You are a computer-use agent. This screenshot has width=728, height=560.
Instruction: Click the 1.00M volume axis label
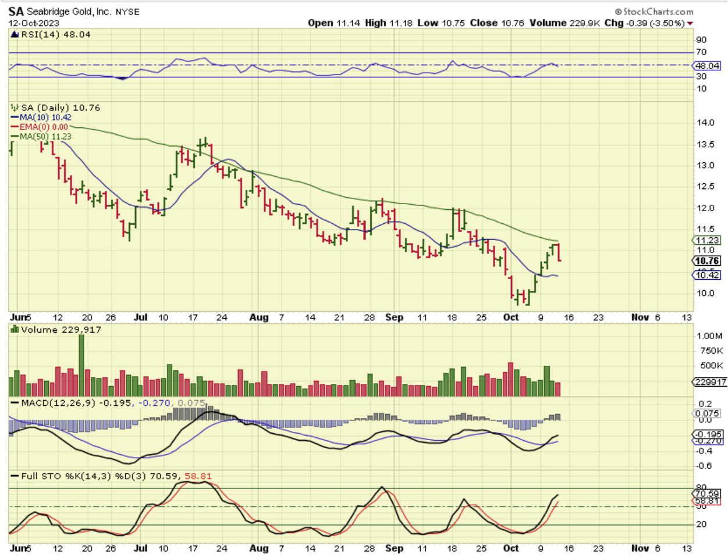click(709, 336)
